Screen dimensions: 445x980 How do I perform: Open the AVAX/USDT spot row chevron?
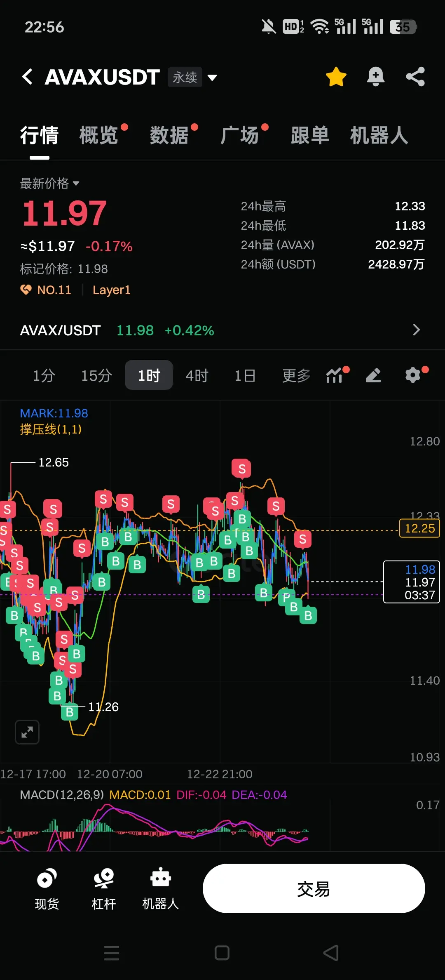(417, 330)
